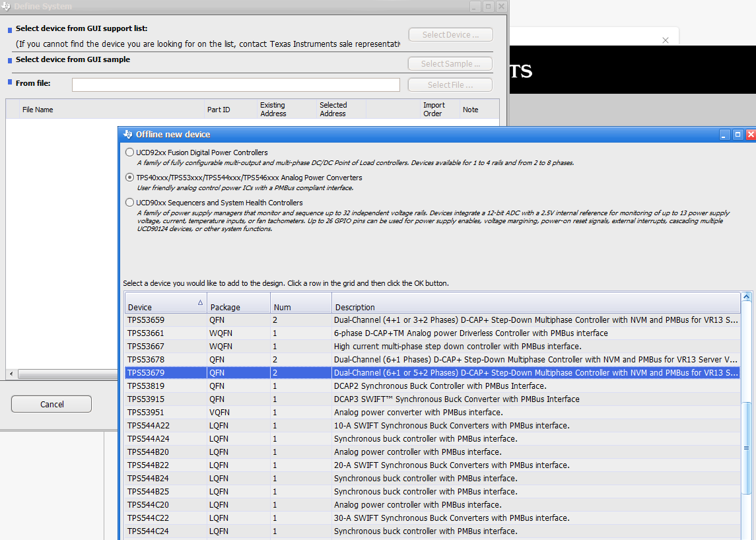Select TPS40xxx/TPS53xxx Analog Power Converters radio

pos(129,178)
